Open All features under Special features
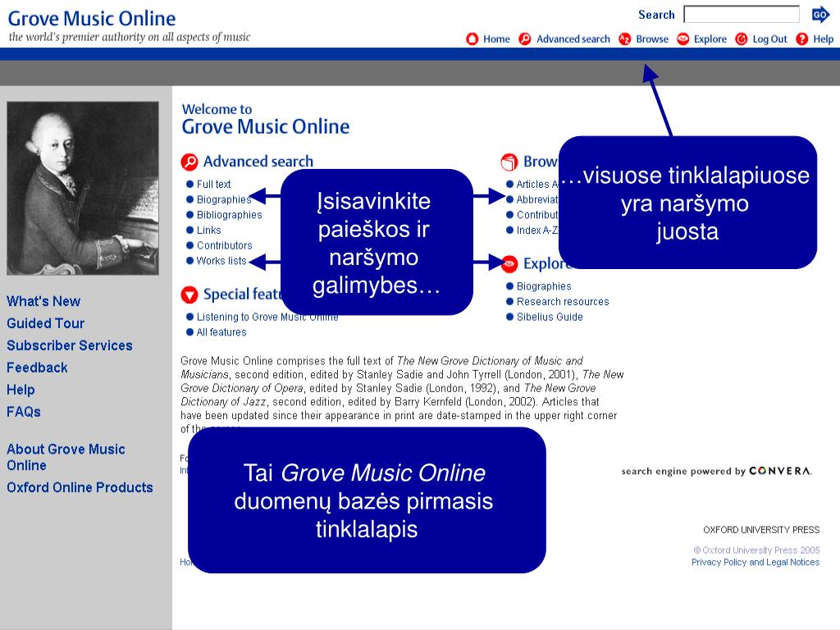This screenshot has width=840, height=630. coord(221,332)
